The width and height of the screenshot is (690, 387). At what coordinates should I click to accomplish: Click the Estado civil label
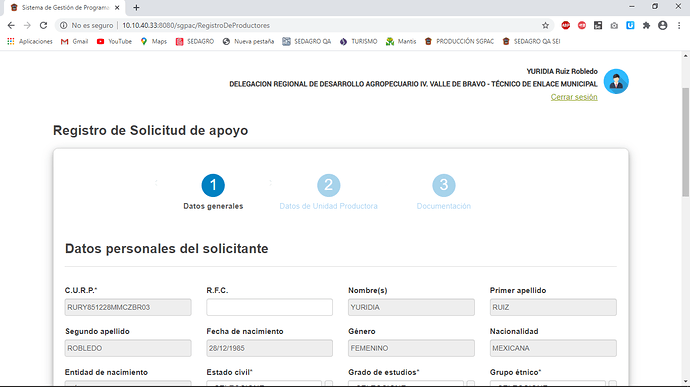pos(230,372)
